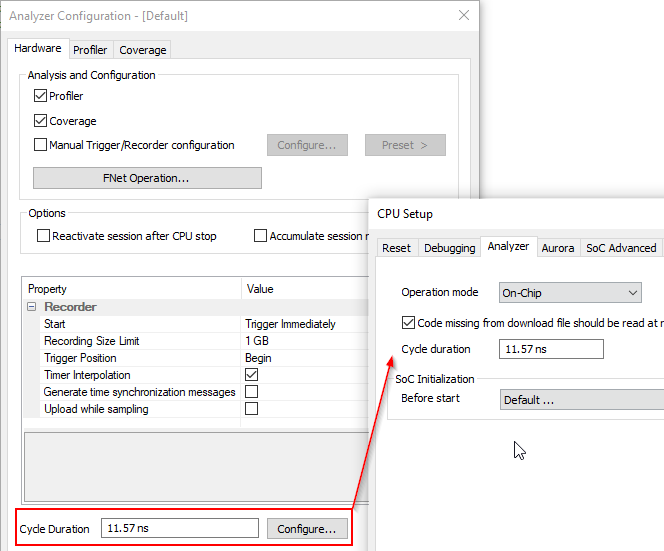Click the Cycle Duration field in Analyzer Configuration

point(179,528)
